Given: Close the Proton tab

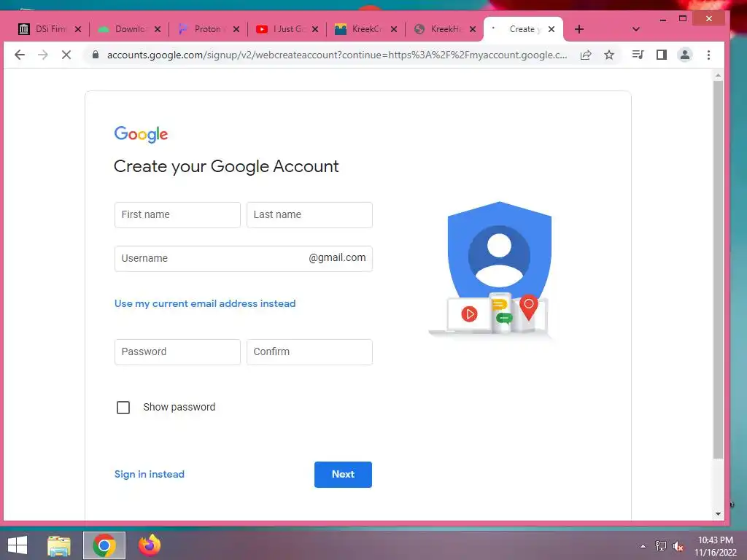Looking at the screenshot, I should [x=236, y=29].
